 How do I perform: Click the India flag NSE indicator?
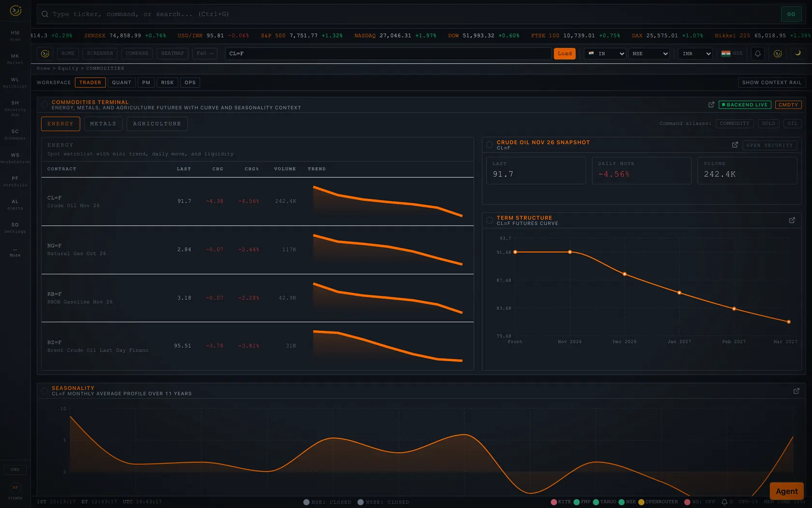click(732, 54)
